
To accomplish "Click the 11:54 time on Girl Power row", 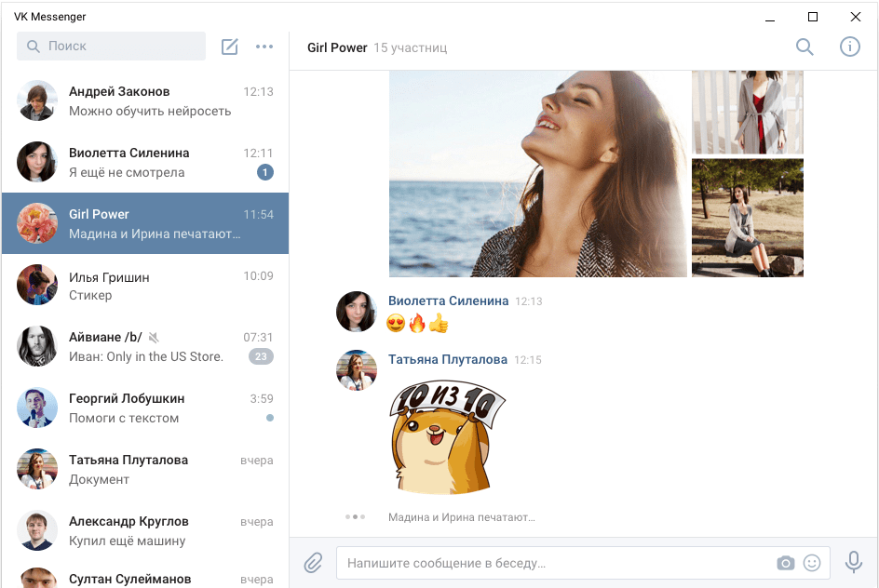I will point(259,215).
